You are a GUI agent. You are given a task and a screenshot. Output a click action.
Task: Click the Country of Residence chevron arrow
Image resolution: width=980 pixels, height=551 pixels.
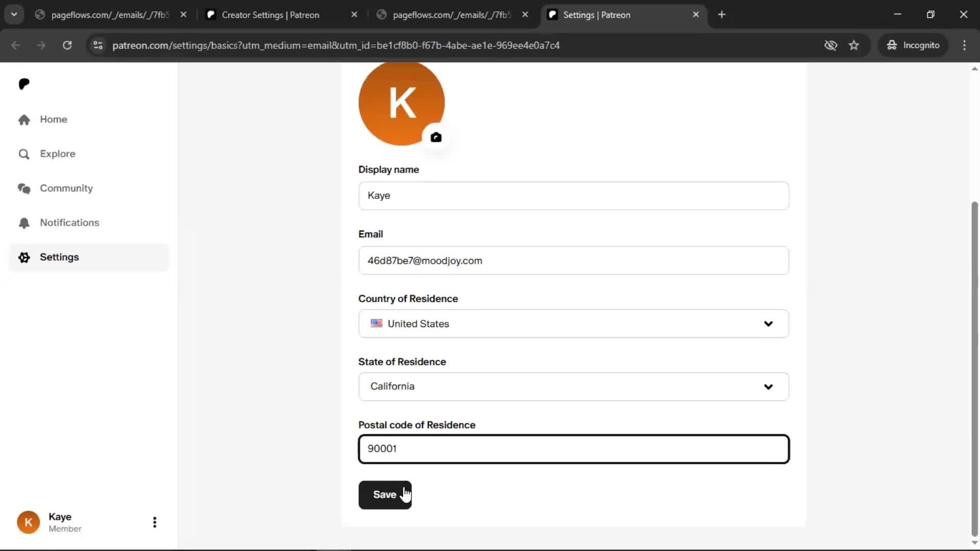(768, 324)
